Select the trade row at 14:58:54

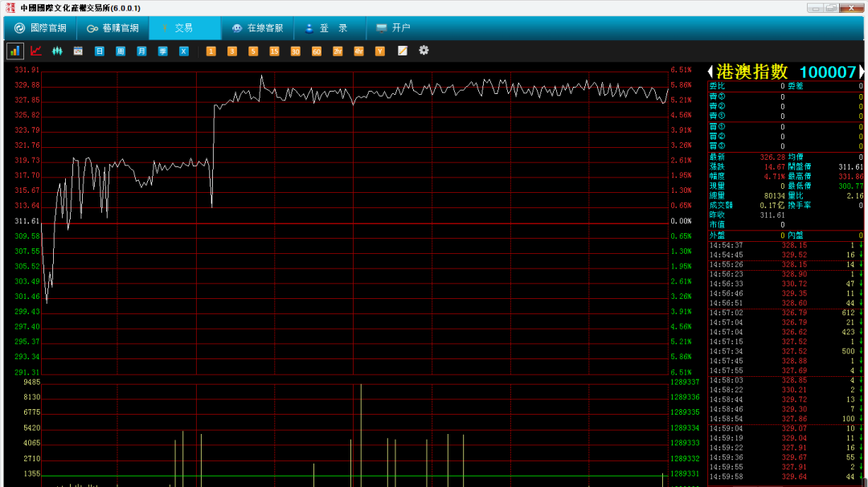(x=785, y=419)
